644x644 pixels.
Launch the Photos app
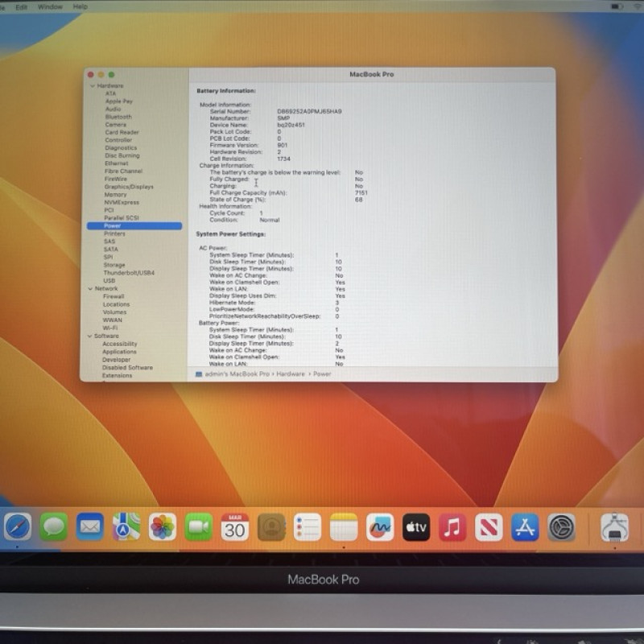pos(163,526)
